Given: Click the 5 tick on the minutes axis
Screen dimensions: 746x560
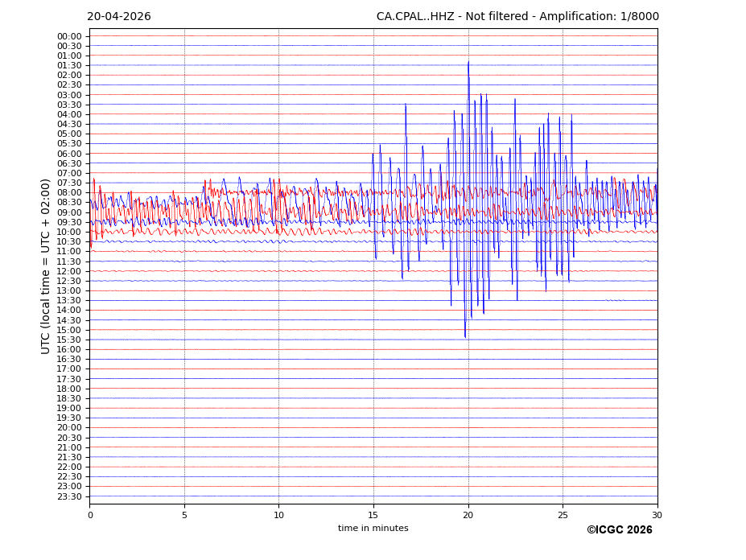Looking at the screenshot, I should 184,515.
